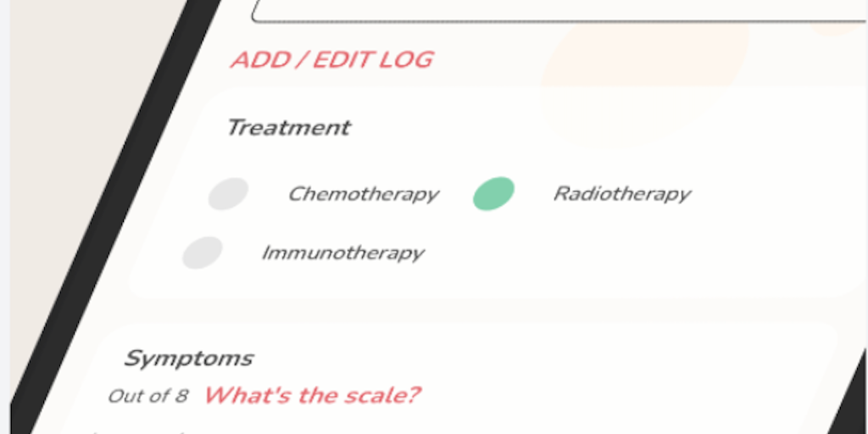The image size is (868, 434).
Task: Click the word "Symptoms" above the scale text
Action: coord(188,359)
